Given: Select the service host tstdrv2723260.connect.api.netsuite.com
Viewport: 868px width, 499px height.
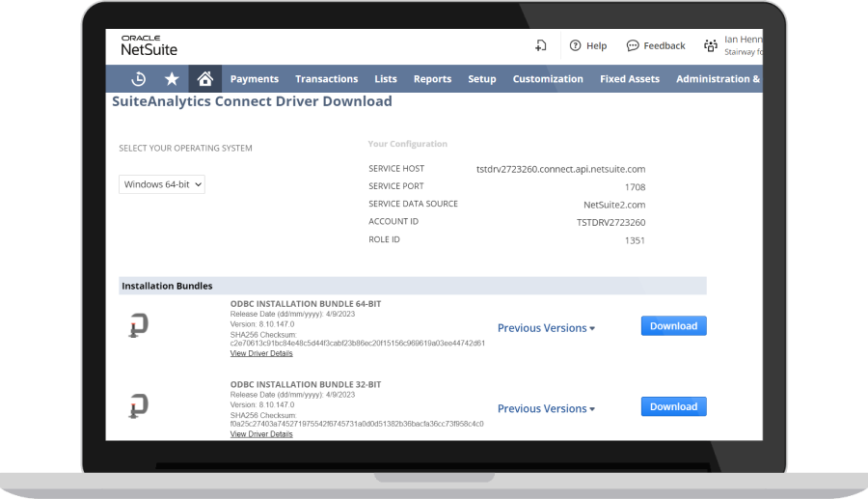Looking at the screenshot, I should tap(560, 169).
